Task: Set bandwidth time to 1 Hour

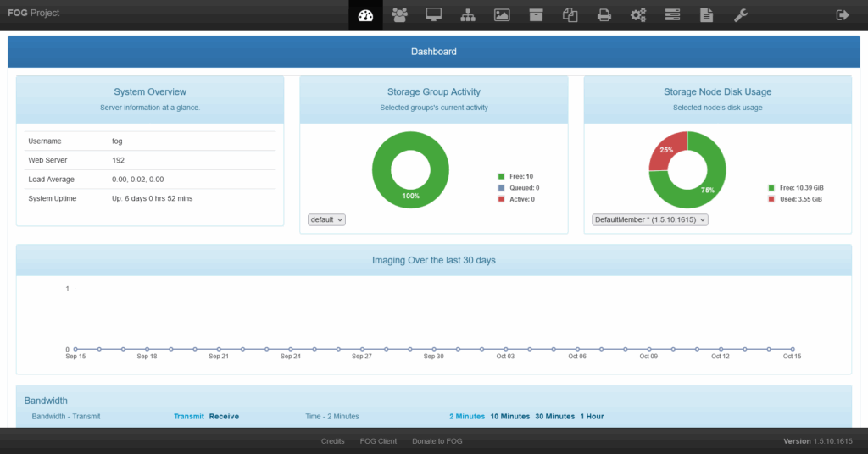Action: click(592, 417)
